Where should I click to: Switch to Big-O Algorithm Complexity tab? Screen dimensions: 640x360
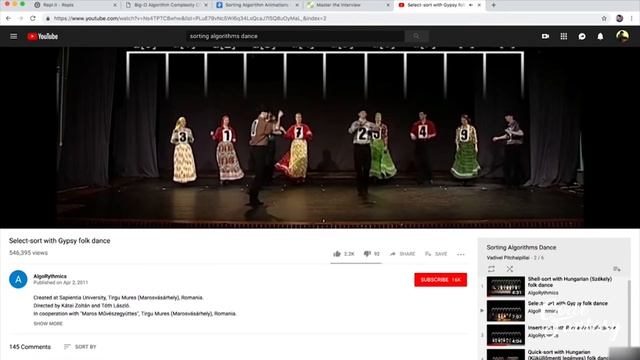(x=167, y=5)
